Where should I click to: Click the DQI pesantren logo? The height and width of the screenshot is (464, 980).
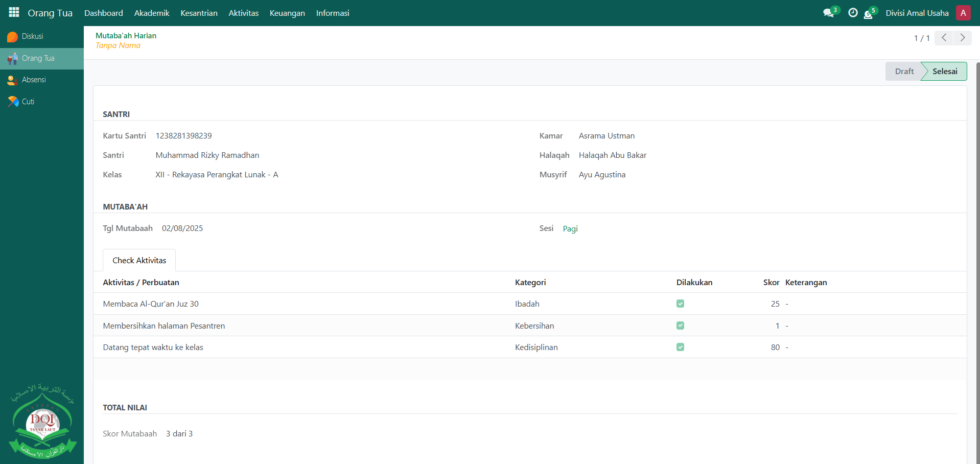coord(43,421)
